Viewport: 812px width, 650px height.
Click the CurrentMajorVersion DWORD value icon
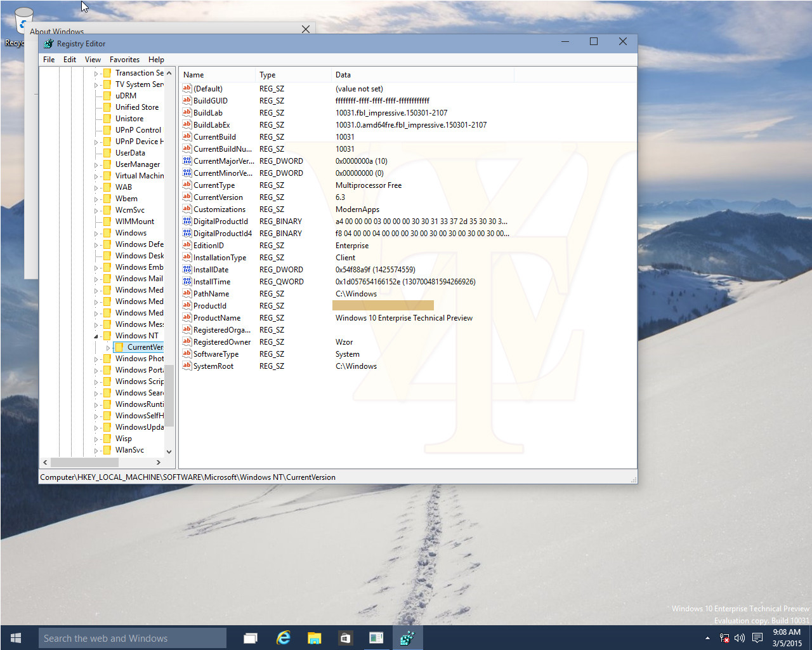[x=187, y=161]
